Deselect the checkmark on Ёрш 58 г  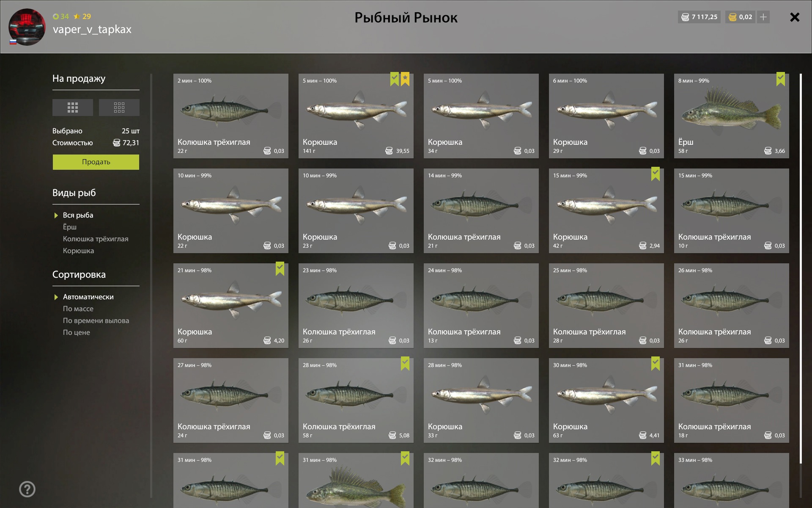(781, 79)
